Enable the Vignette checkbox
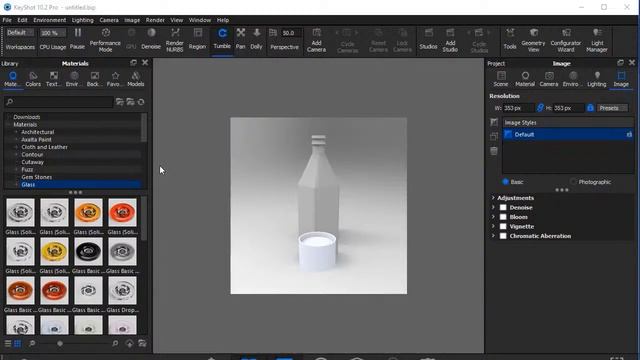Screen dimensions: 640x360 pyautogui.click(x=503, y=226)
